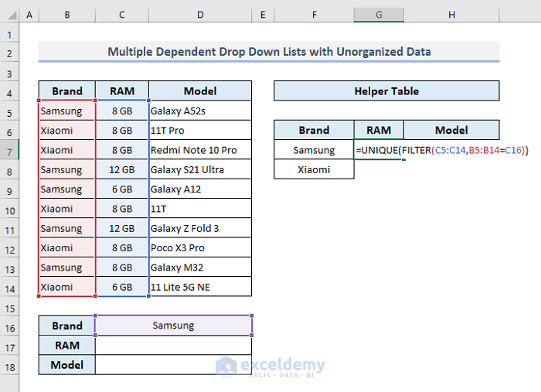Click the Brand header in cell B4
Viewport: 541px width, 392px height.
click(x=67, y=91)
